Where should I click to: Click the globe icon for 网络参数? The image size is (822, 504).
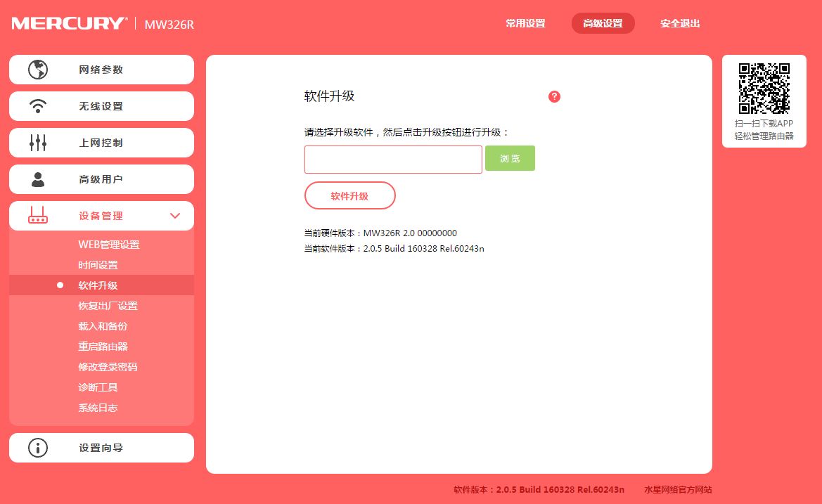click(38, 70)
